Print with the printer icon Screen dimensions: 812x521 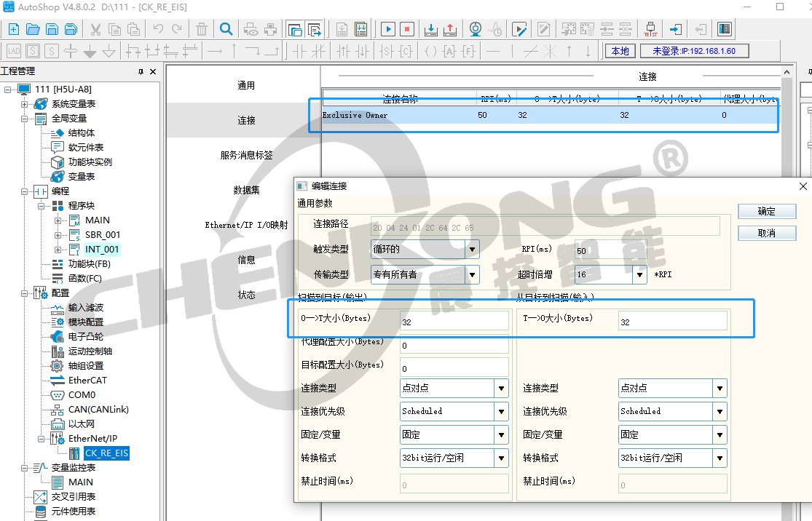[x=270, y=29]
